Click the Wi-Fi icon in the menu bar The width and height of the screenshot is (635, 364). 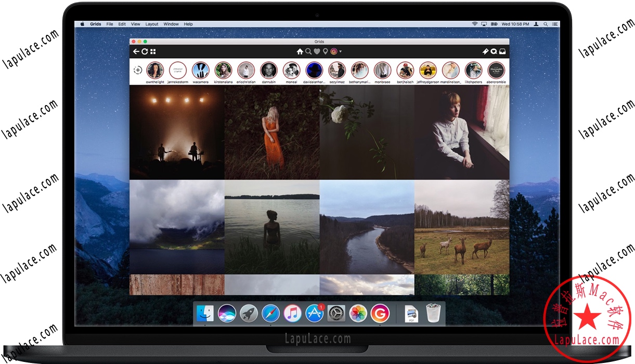pos(475,24)
